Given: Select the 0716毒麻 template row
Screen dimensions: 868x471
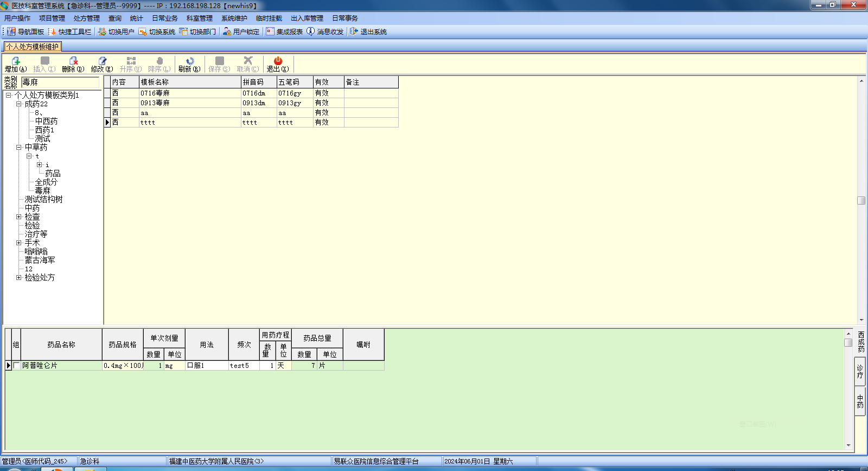Looking at the screenshot, I should [251, 93].
